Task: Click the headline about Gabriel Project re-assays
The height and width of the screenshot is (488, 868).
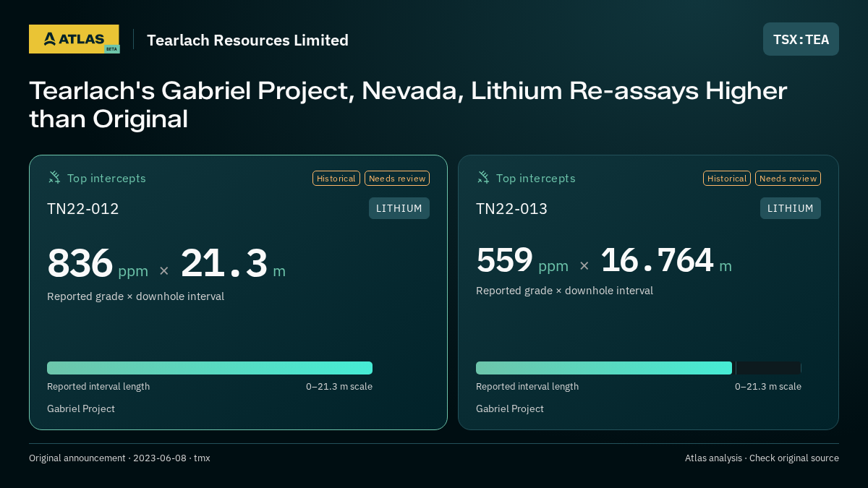Action: tap(408, 105)
